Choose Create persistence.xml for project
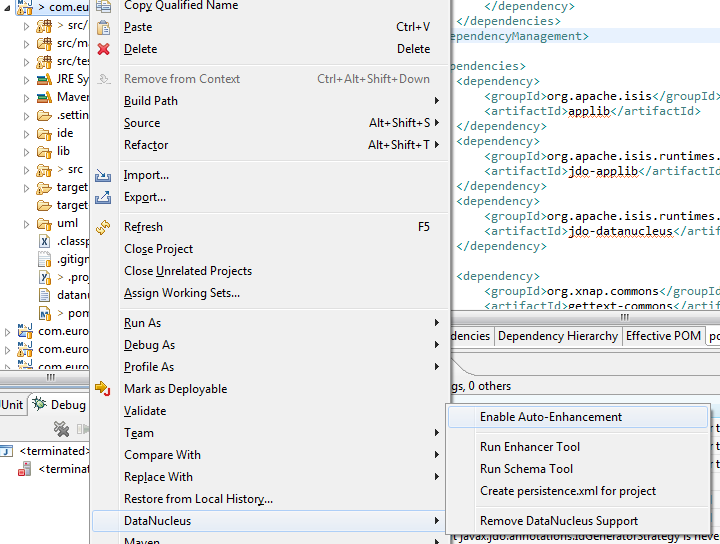 pos(567,491)
